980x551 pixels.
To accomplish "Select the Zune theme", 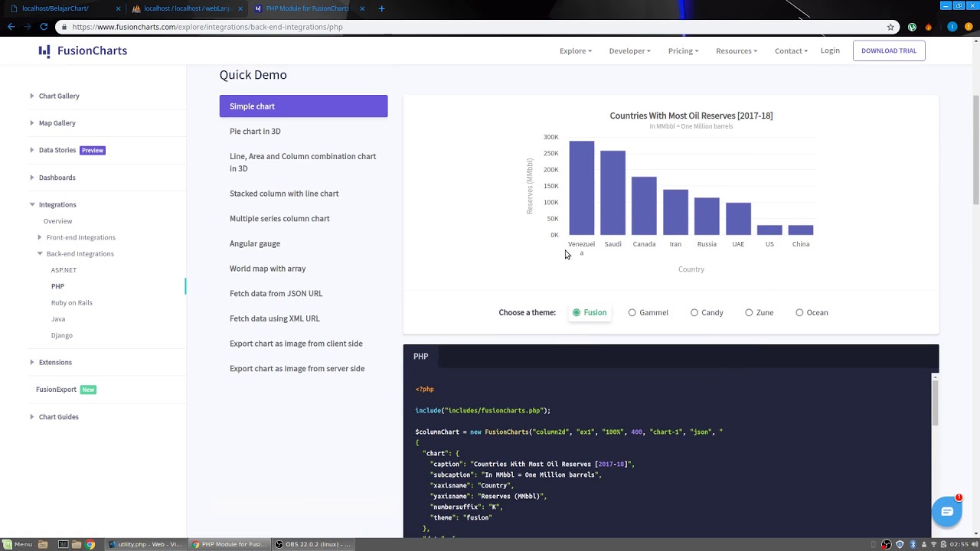I will coord(759,312).
